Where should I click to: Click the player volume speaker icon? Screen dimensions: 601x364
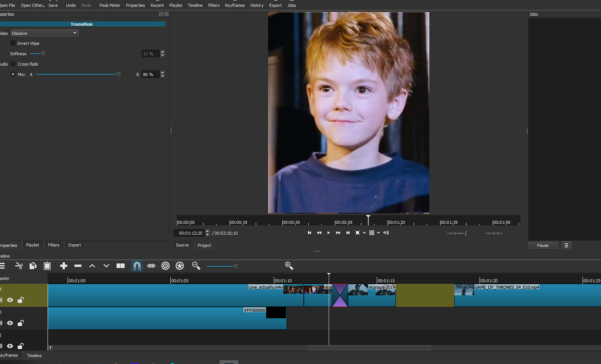[x=386, y=233]
